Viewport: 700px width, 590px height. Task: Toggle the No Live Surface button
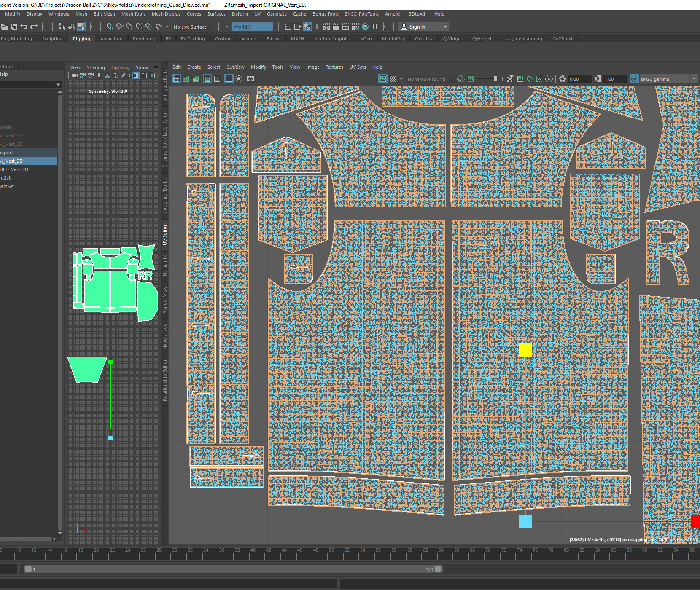[x=192, y=27]
